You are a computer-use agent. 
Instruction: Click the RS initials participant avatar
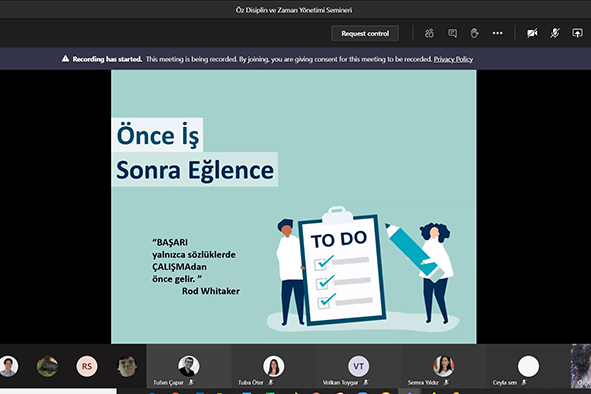[87, 366]
